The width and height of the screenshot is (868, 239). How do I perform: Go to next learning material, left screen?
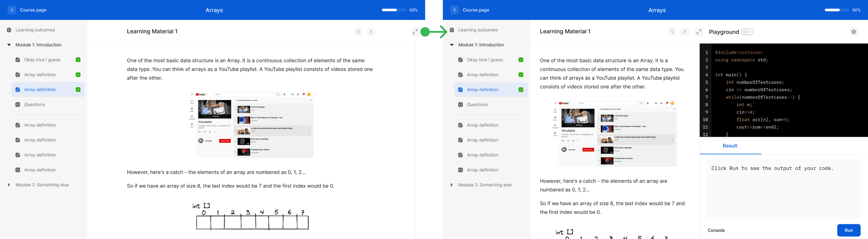coord(371,32)
